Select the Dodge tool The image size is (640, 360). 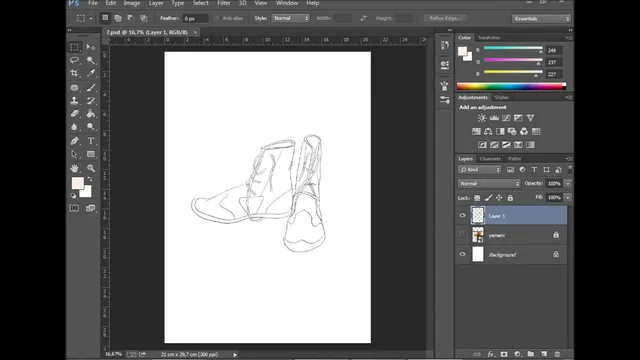(91, 127)
